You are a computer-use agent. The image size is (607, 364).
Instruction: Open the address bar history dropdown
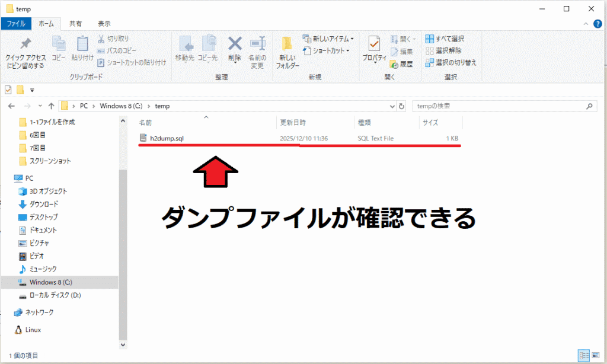click(392, 106)
